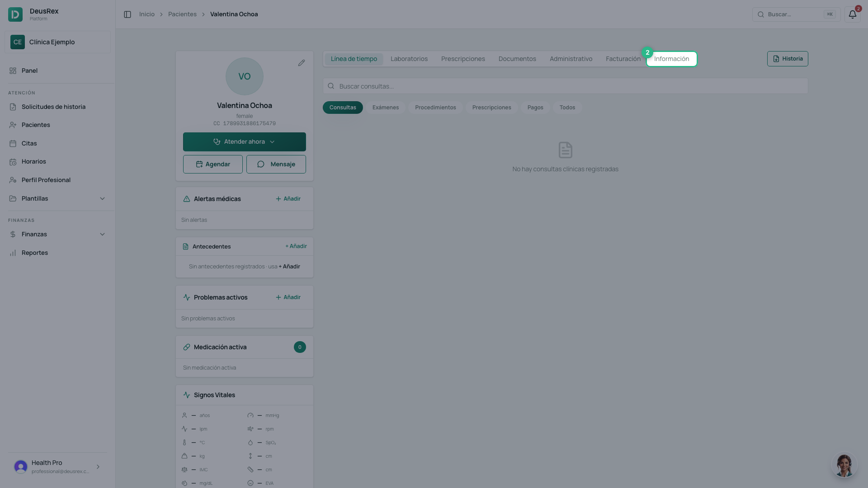Open the assistant avatar chat bubble

tap(844, 465)
